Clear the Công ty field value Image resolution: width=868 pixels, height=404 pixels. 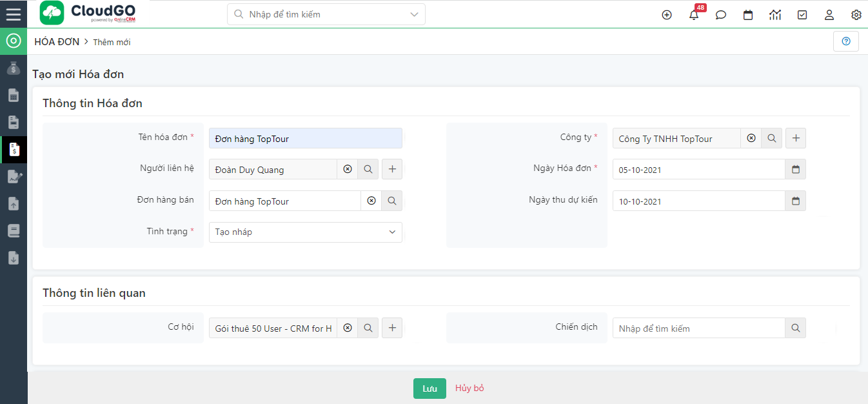[751, 138]
